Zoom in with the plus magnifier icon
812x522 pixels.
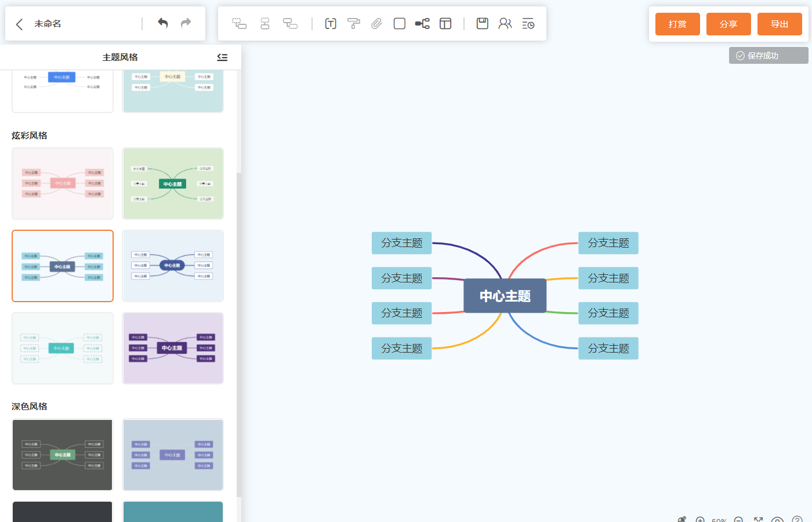tap(700, 520)
